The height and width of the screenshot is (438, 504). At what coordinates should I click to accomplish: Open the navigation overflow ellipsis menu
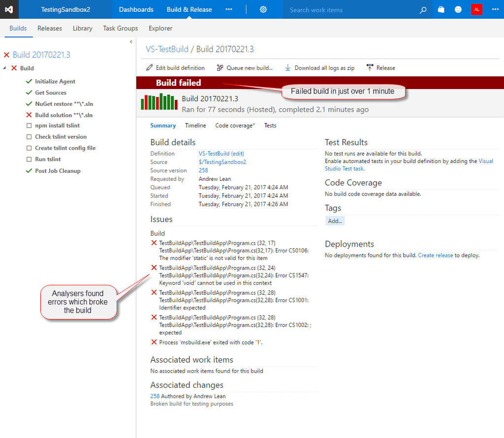pyautogui.click(x=228, y=9)
